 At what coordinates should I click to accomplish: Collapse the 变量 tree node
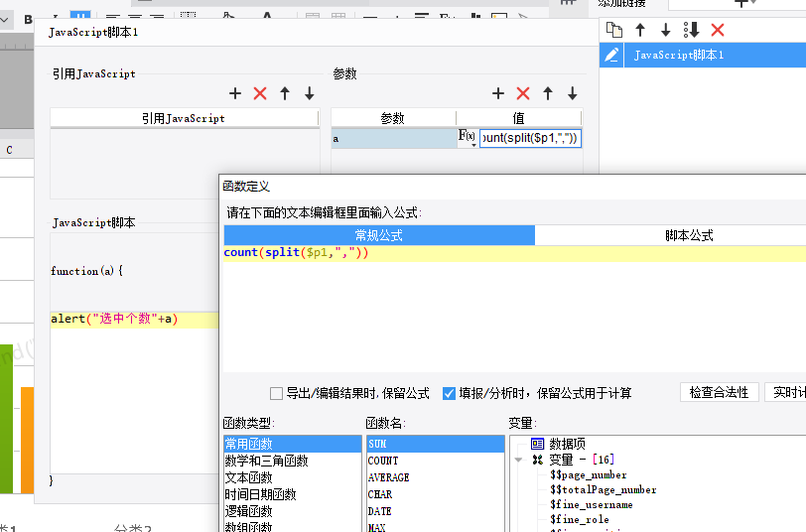[519, 461]
